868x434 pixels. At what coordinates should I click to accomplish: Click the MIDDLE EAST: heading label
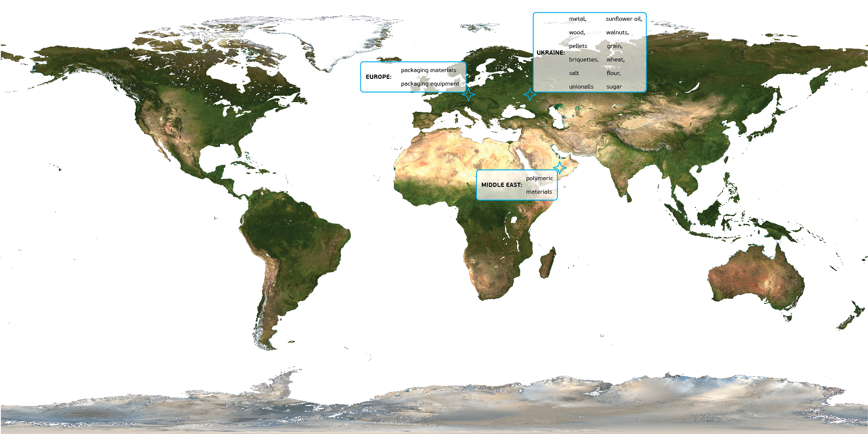[502, 185]
